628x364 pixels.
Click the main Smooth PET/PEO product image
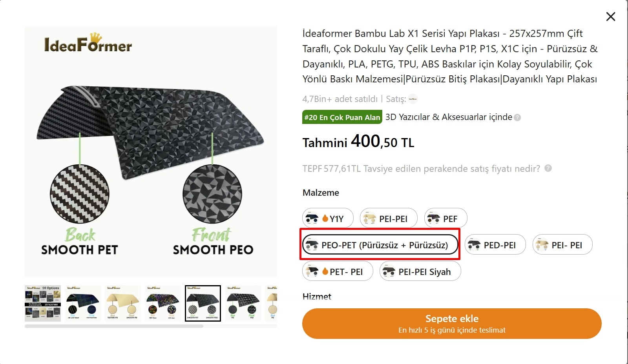(x=151, y=151)
